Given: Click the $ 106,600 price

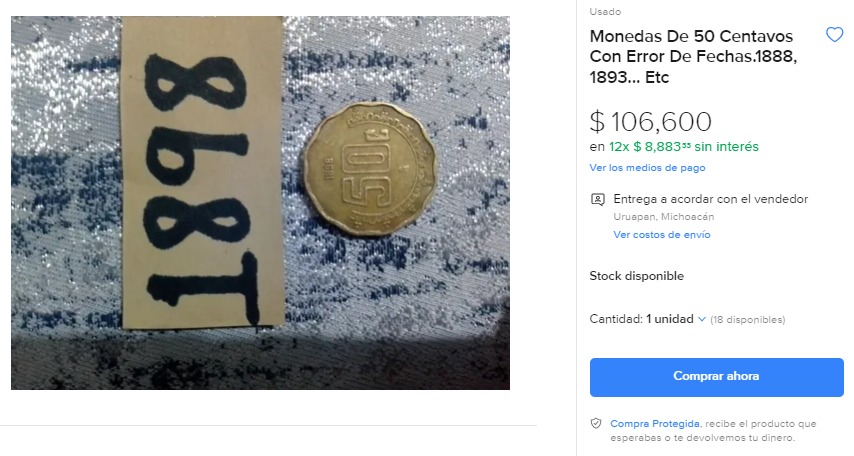Looking at the screenshot, I should pos(650,121).
